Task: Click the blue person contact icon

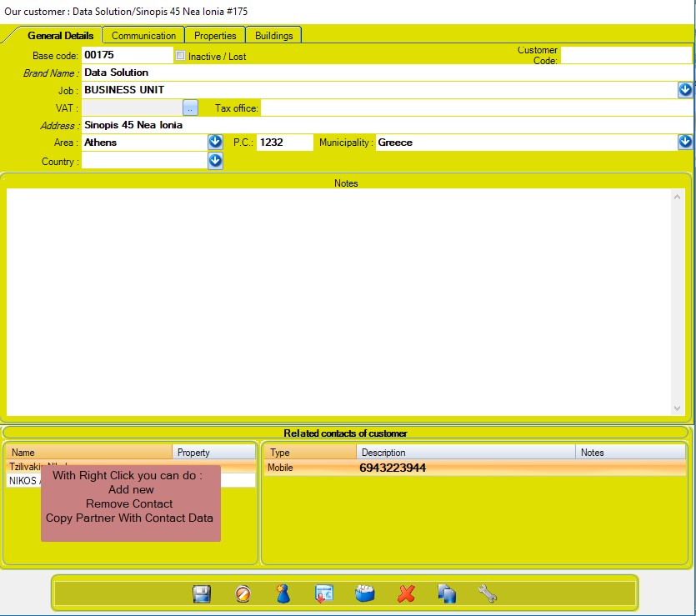Action: [x=283, y=593]
